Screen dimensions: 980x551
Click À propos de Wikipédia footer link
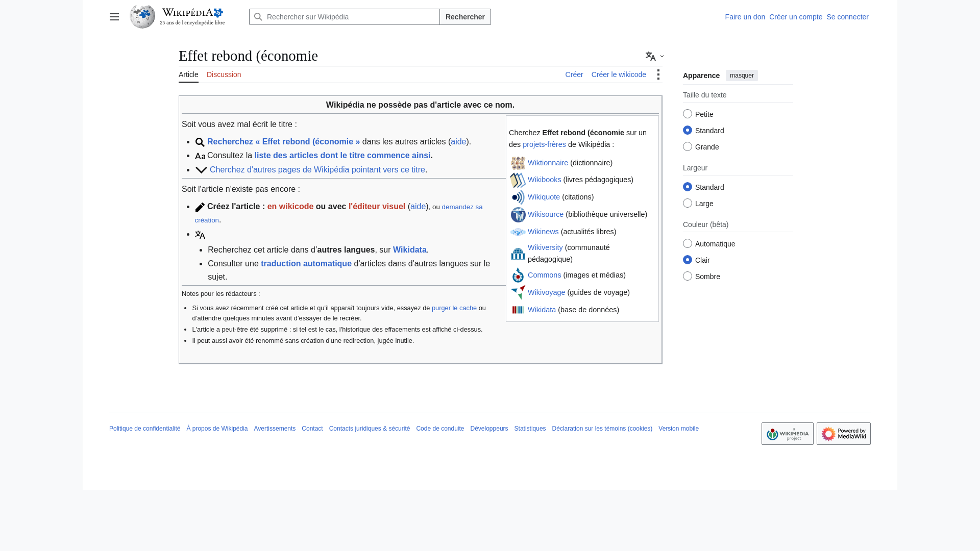pos(217,429)
